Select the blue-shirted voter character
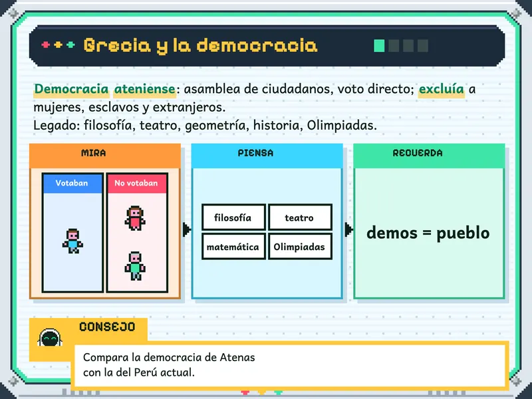The width and height of the screenshot is (532, 399). point(72,241)
